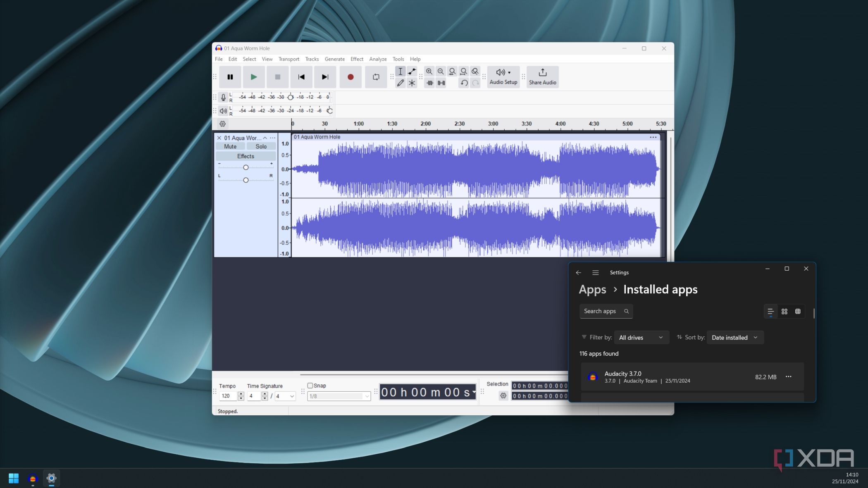
Task: Mute the Aqua Worm Hole track
Action: [x=230, y=146]
